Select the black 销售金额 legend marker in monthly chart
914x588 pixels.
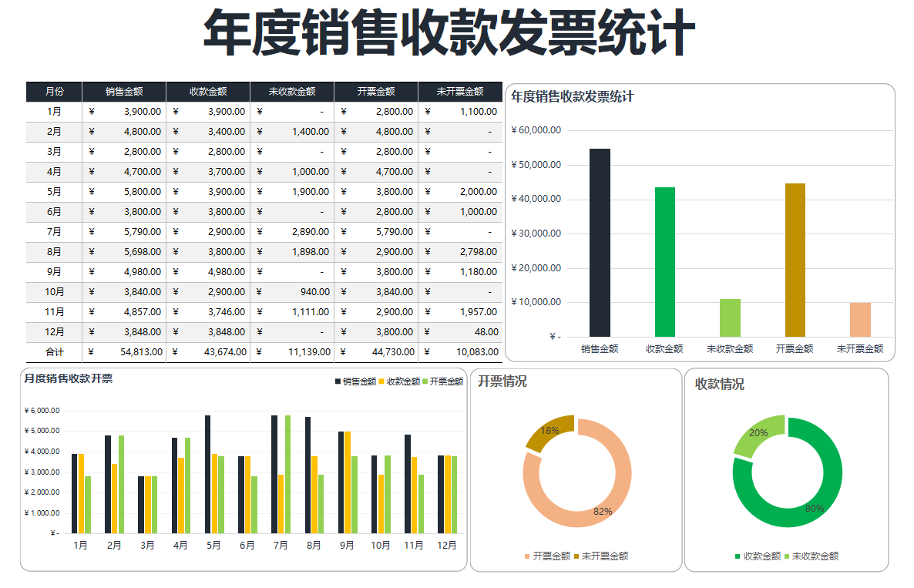[x=337, y=381]
